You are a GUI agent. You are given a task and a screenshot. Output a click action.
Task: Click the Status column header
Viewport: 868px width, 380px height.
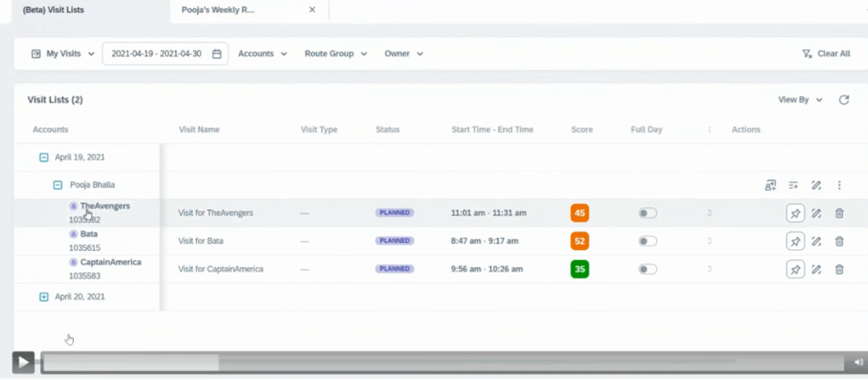pos(387,130)
